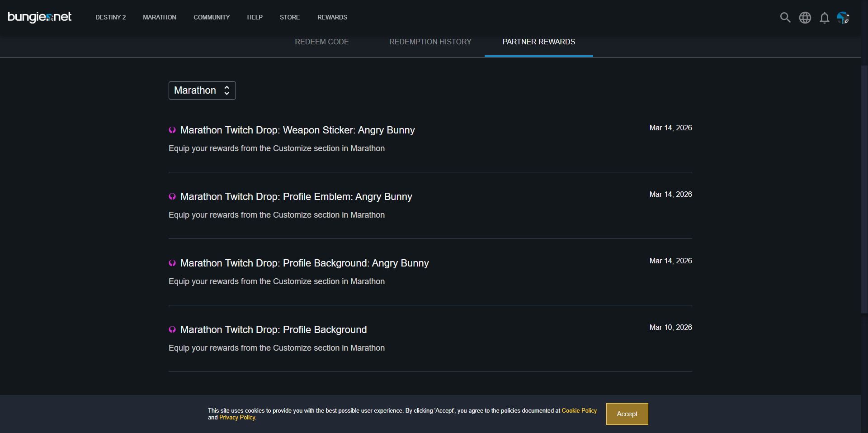Viewport: 868px width, 433px height.
Task: Click the page vertical scrollbar
Action: point(864,190)
